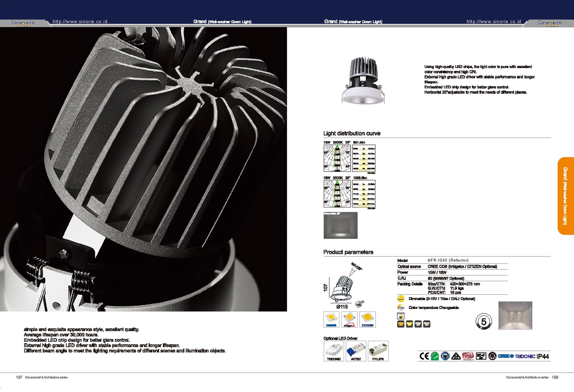Image resolution: width=574 pixels, height=392 pixels.
Task: Click the first orange color temperature swatch
Action: pyautogui.click(x=401, y=324)
